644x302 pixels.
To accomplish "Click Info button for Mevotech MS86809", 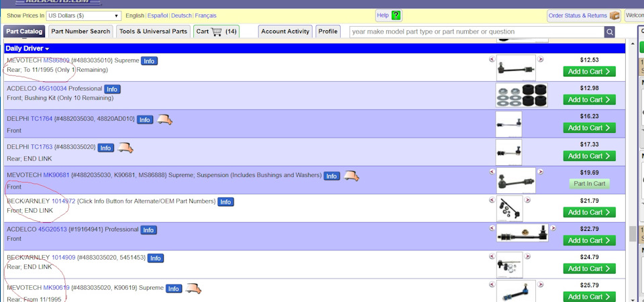I will tap(149, 61).
